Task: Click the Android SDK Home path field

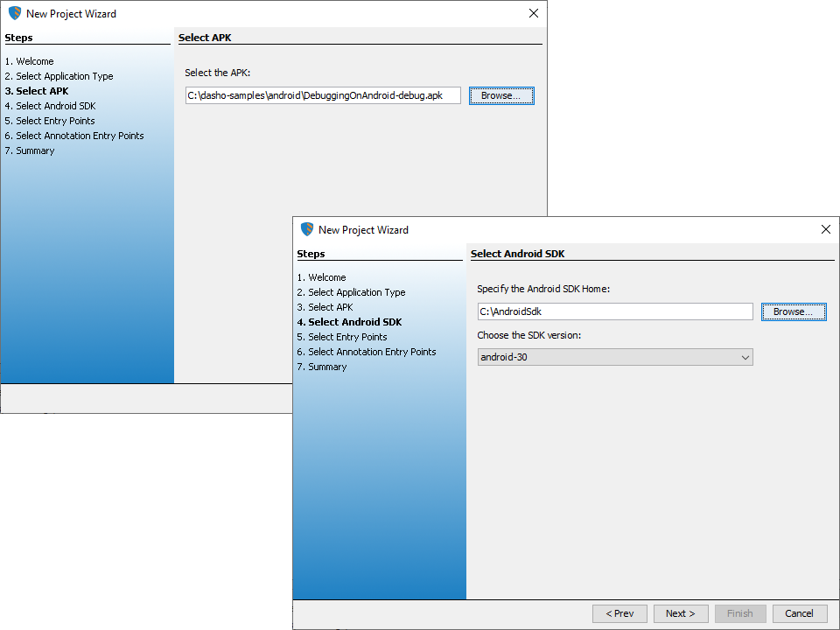Action: [x=615, y=311]
